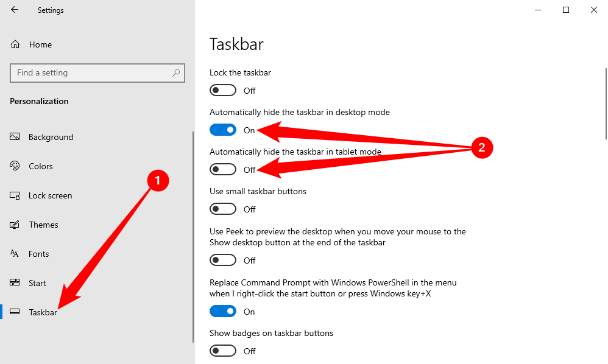This screenshot has height=364, width=608.
Task: Open Background via its picture icon
Action: pos(15,137)
